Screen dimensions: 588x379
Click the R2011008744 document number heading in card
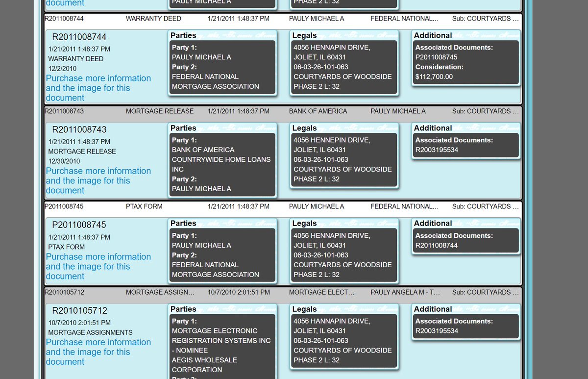click(x=79, y=37)
